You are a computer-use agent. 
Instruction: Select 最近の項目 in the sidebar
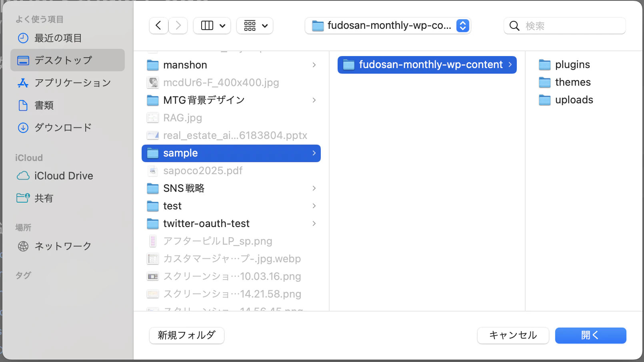pyautogui.click(x=68, y=38)
